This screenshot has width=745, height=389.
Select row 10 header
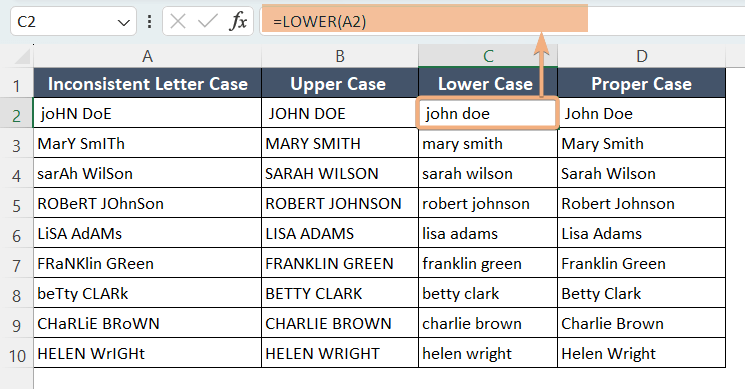pos(17,354)
